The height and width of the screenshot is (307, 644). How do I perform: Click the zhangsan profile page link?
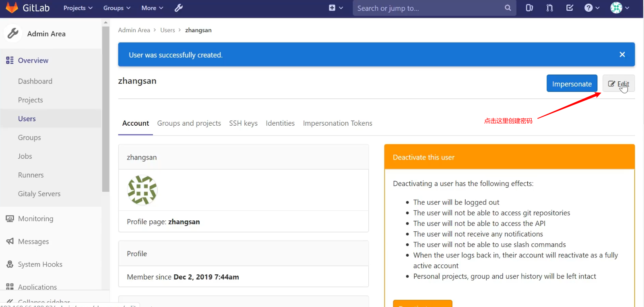pyautogui.click(x=184, y=222)
